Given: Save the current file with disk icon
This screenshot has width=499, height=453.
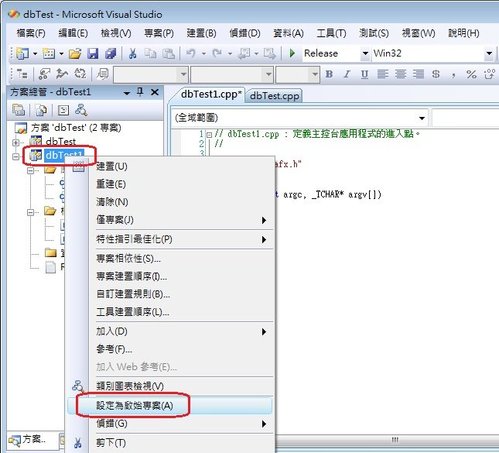Looking at the screenshot, I should [x=93, y=53].
